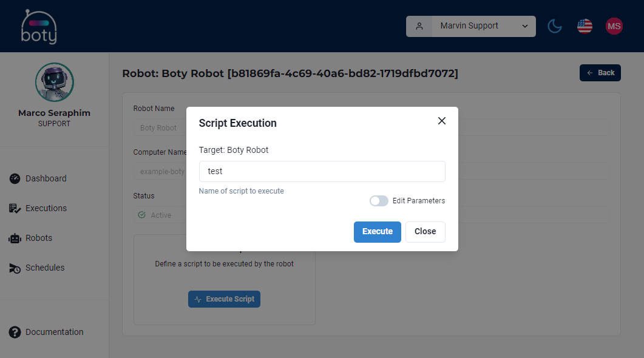Open the Dashboard sidebar icon
This screenshot has height=358, width=644.
(x=15, y=178)
